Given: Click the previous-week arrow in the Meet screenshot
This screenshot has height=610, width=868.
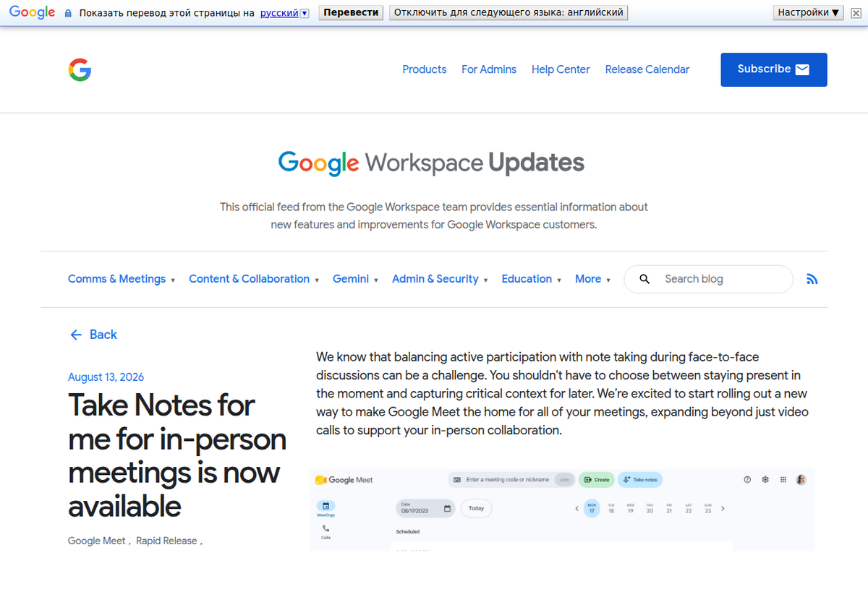Looking at the screenshot, I should [x=576, y=509].
